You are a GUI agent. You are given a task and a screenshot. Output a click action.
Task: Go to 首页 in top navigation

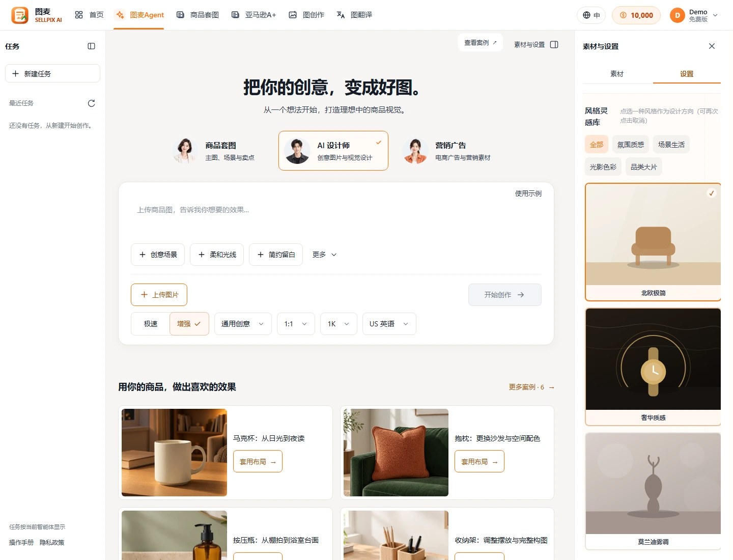coord(90,15)
